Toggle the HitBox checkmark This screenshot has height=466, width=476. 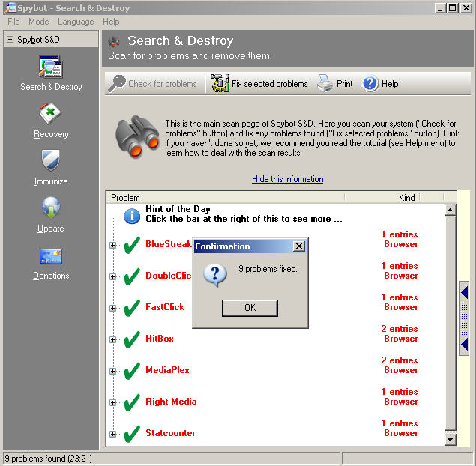point(132,339)
